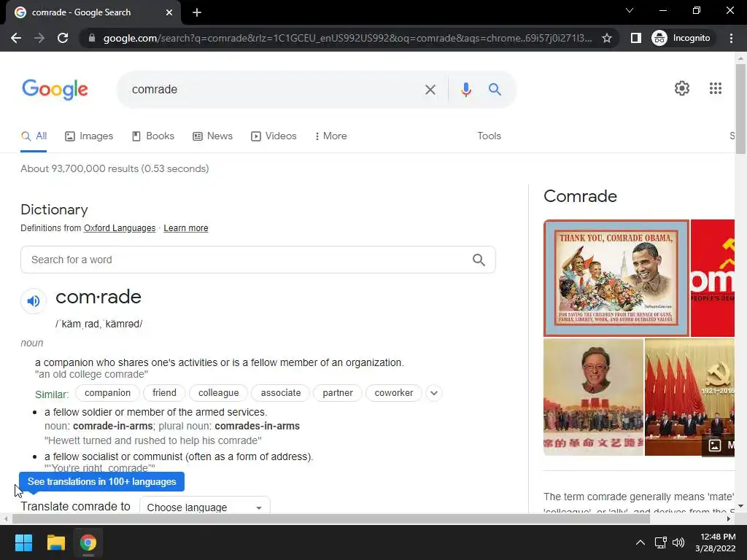This screenshot has height=560, width=747.
Task: Click the site lock icon
Action: (x=92, y=38)
